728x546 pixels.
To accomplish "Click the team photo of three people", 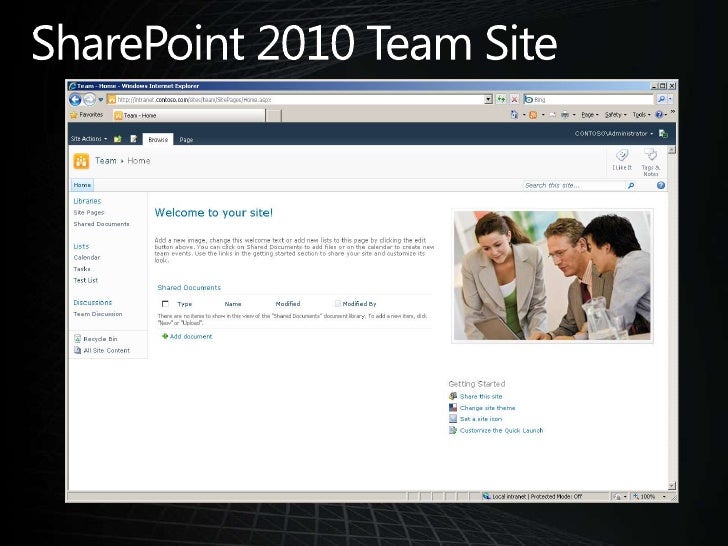I will tap(552, 276).
